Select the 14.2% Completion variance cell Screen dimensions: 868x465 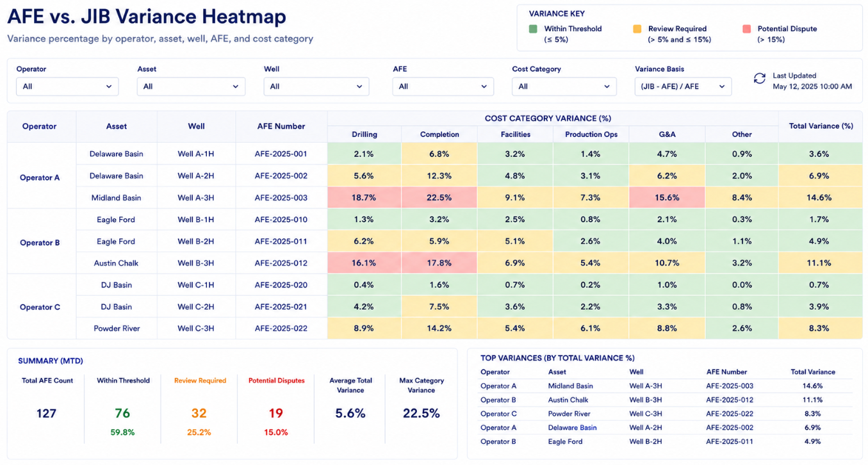[439, 329]
